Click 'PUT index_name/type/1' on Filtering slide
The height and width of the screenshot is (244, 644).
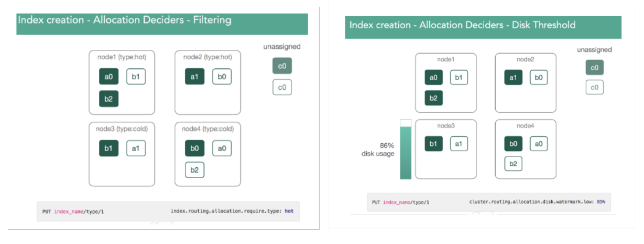click(x=73, y=211)
